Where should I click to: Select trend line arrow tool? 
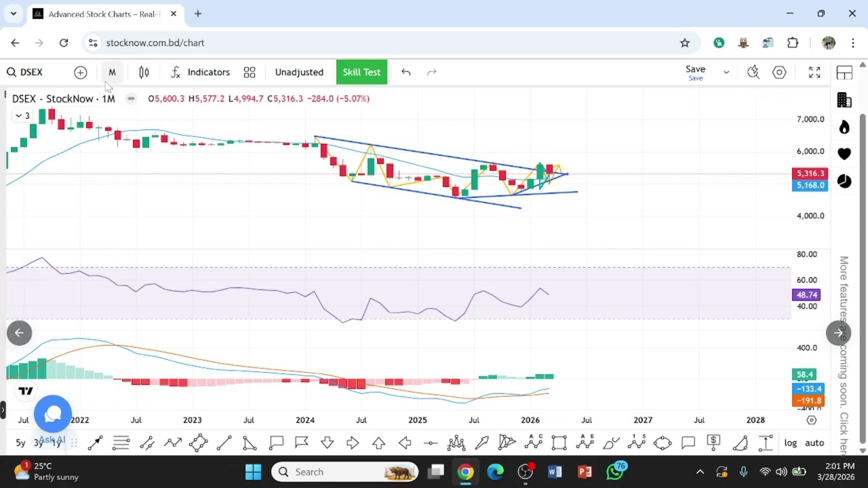point(95,443)
